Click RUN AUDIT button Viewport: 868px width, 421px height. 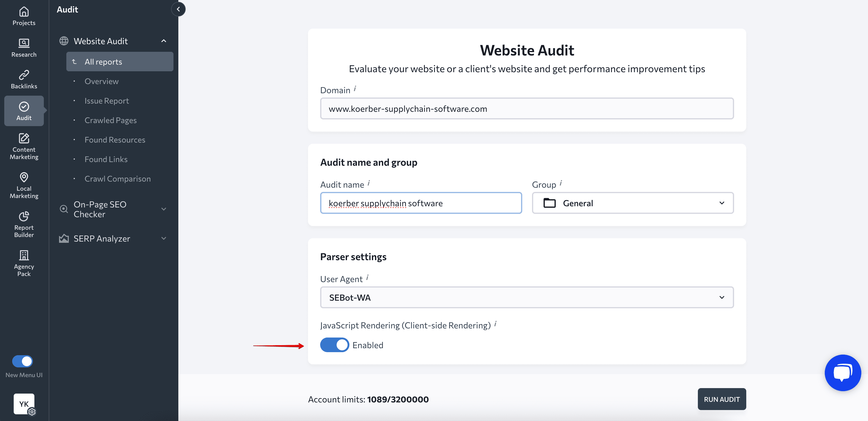[x=722, y=399]
